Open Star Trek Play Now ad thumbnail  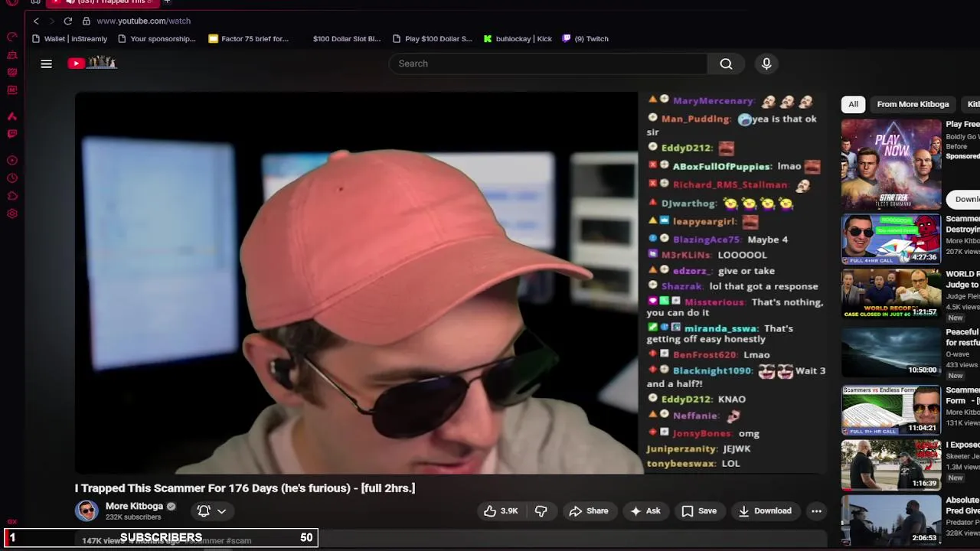[891, 164]
